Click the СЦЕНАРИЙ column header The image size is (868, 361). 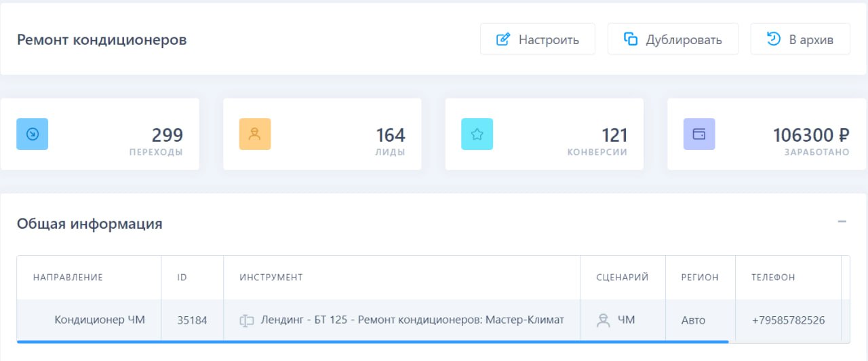click(623, 278)
